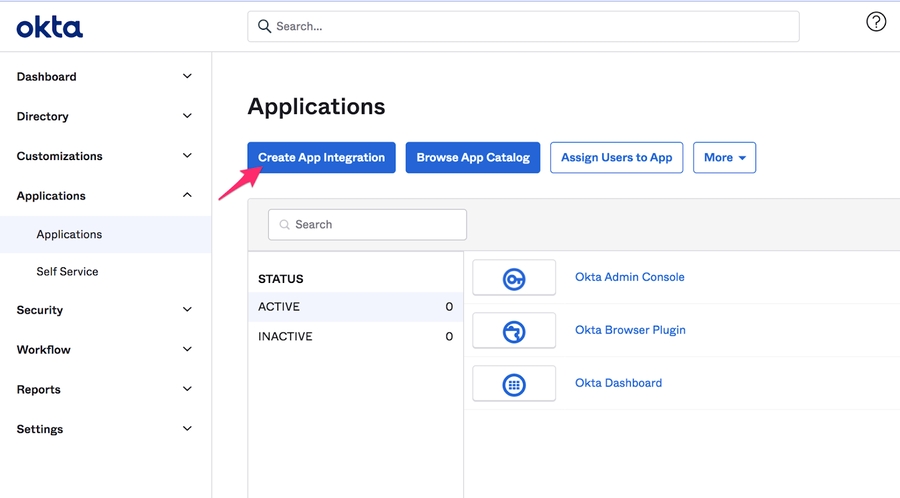Filter applications by INACTIVE status
This screenshot has width=900, height=498.
(x=286, y=337)
